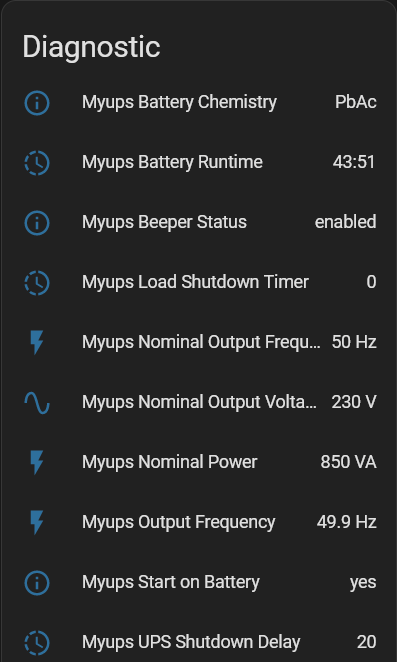397x662 pixels.
Task: Click the 49.9 Hz output frequency value
Action: point(346,522)
